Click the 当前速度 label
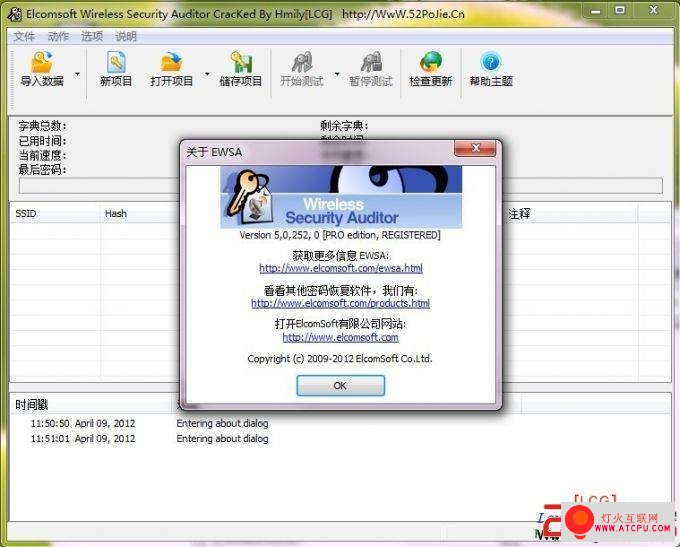680x547 pixels. point(42,155)
